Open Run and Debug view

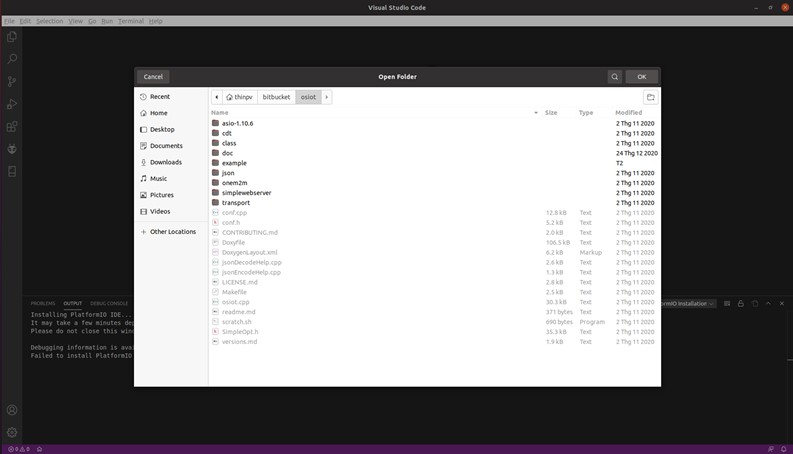pyautogui.click(x=12, y=104)
